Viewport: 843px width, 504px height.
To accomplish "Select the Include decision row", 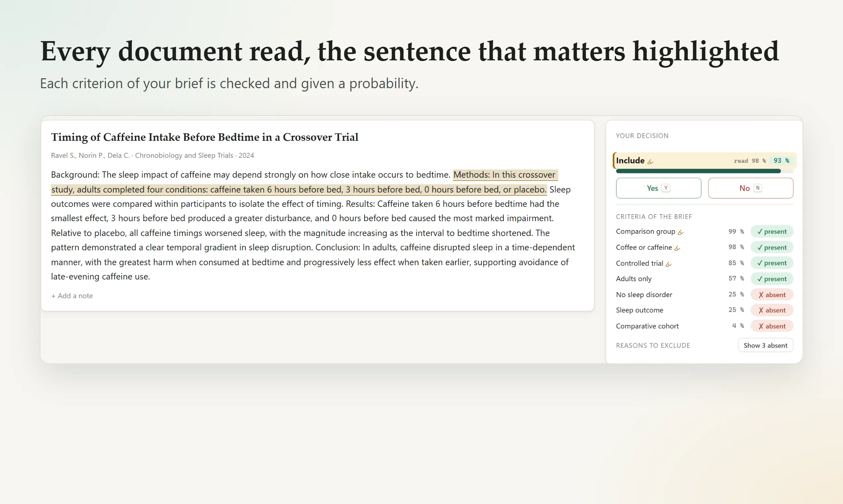I will 704,160.
